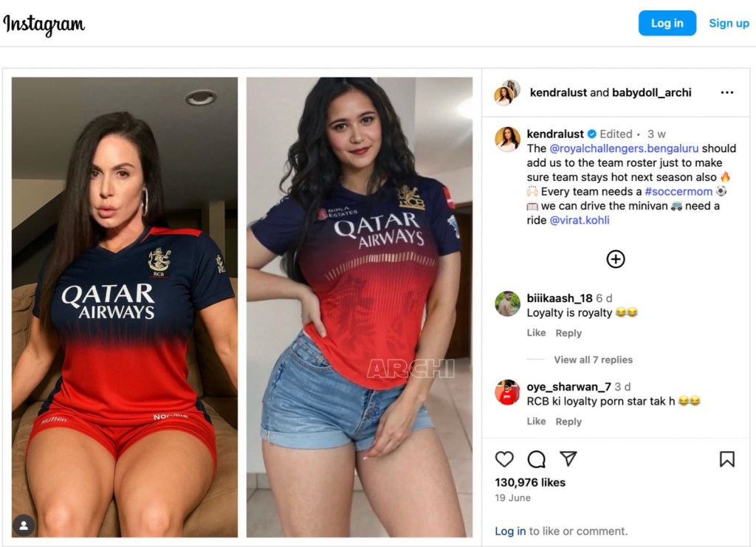The width and height of the screenshot is (756, 547).
Task: Open comments with the speech bubble icon
Action: point(536,459)
